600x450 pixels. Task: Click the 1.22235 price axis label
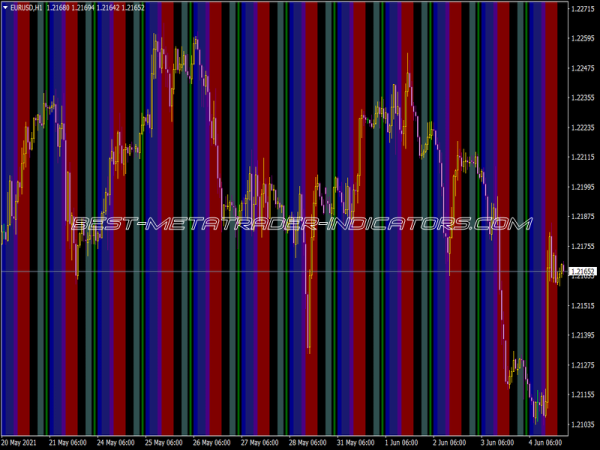(x=582, y=128)
